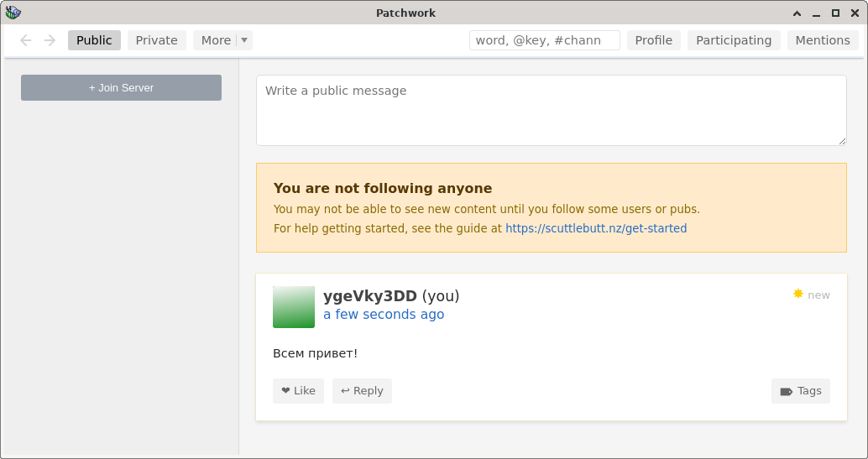Viewport: 868px width, 459px height.
Task: Click the Patchwork app icon in title bar
Action: (x=13, y=13)
